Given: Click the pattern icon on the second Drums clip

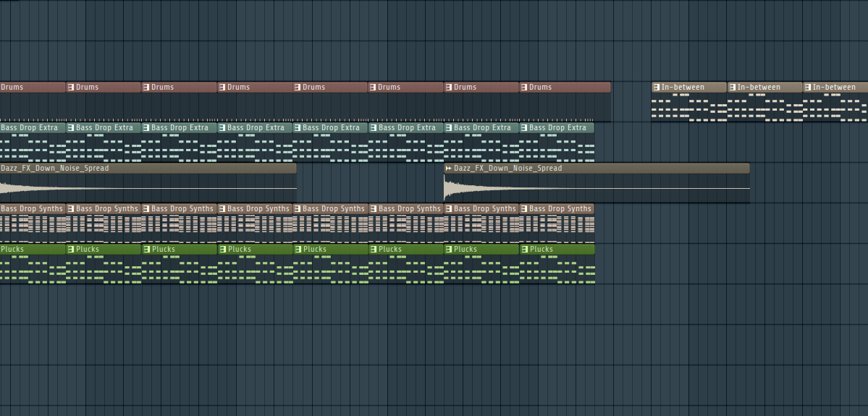Looking at the screenshot, I should [x=71, y=88].
